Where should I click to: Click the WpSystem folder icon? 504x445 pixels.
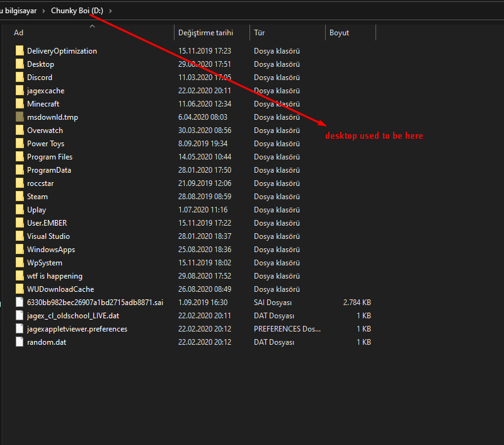(20, 263)
